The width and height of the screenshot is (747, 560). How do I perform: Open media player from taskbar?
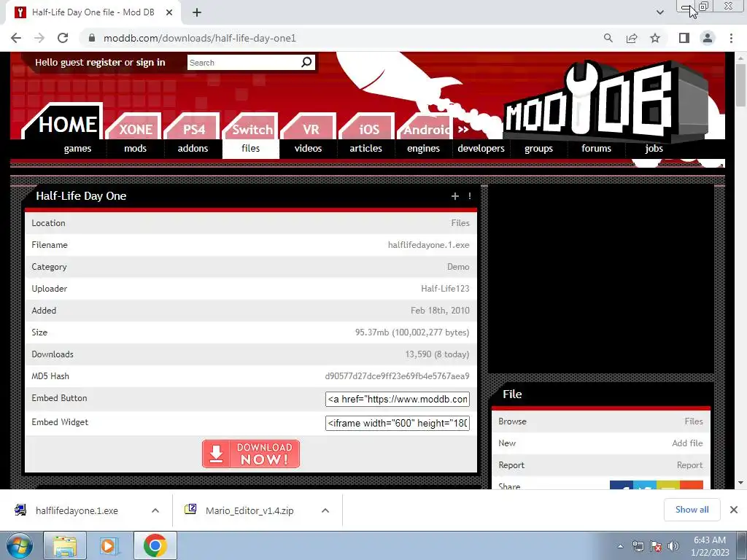tap(109, 545)
